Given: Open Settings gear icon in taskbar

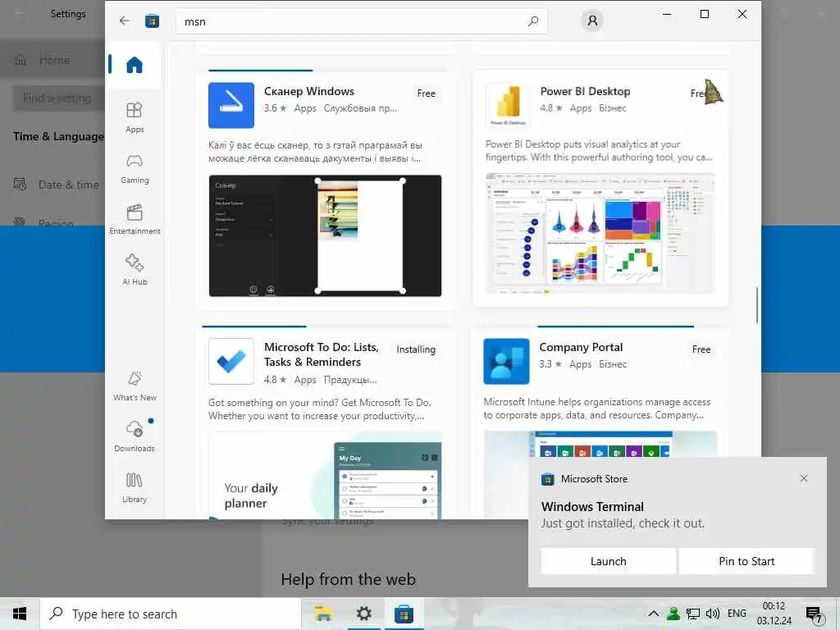Looking at the screenshot, I should pos(364,614).
